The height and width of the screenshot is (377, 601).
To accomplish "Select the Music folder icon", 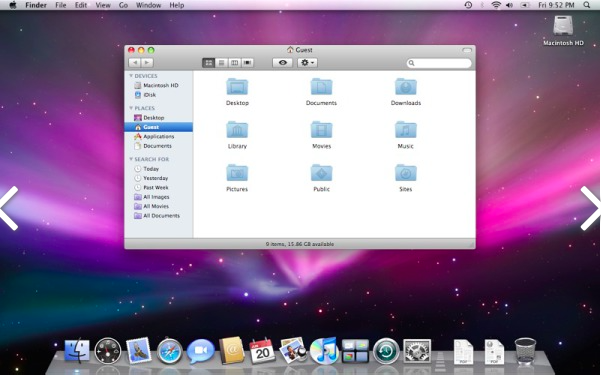I will [x=406, y=130].
